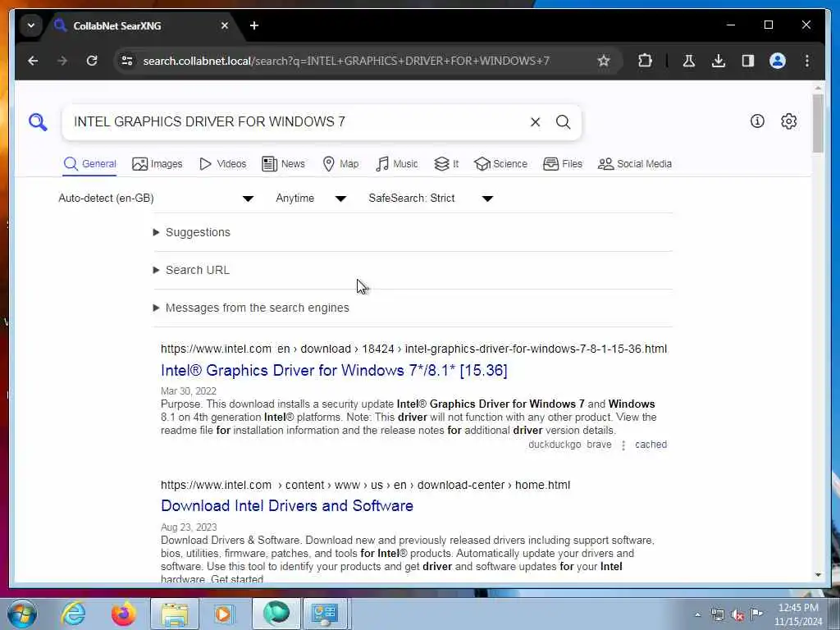The width and height of the screenshot is (840, 630).
Task: Switch to the Music tab
Action: click(397, 164)
